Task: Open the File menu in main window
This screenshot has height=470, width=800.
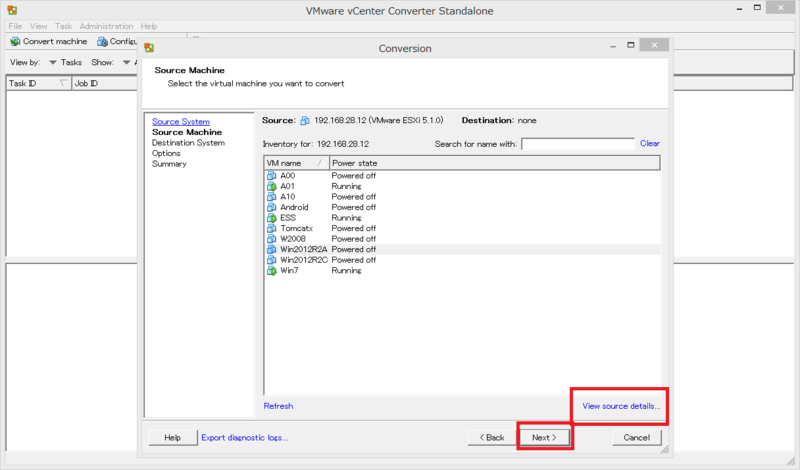Action: click(x=15, y=26)
